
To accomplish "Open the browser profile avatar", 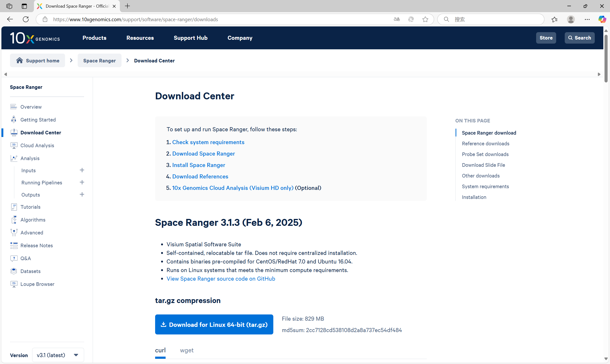I will pos(571,19).
